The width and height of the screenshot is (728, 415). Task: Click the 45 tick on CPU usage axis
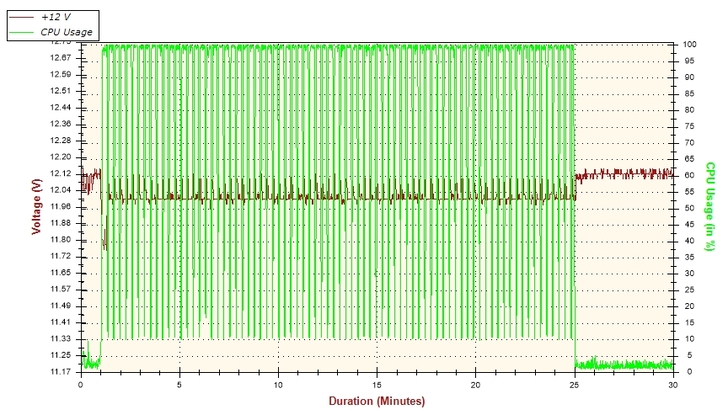[689, 225]
